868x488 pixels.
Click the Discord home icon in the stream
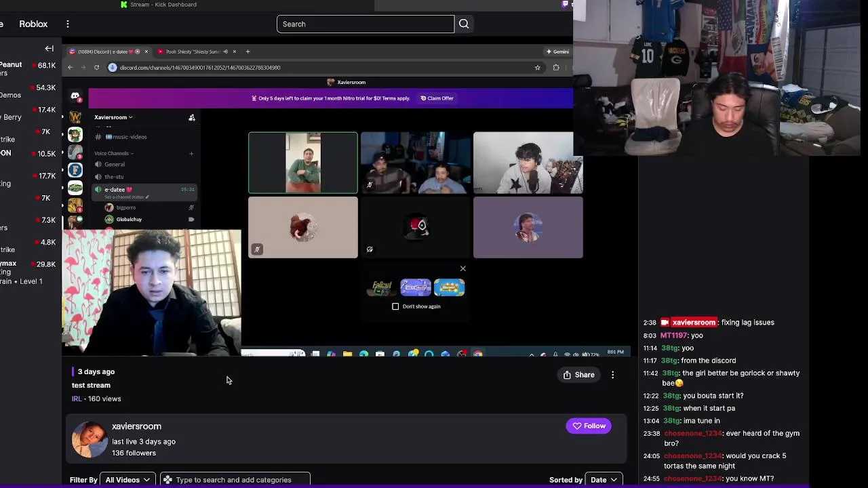(75, 96)
